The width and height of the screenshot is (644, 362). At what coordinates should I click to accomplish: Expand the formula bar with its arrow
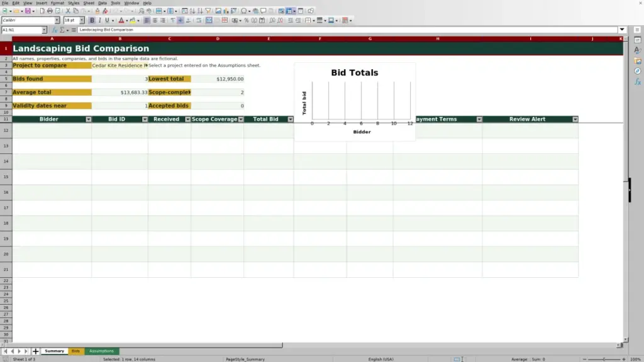click(x=622, y=30)
